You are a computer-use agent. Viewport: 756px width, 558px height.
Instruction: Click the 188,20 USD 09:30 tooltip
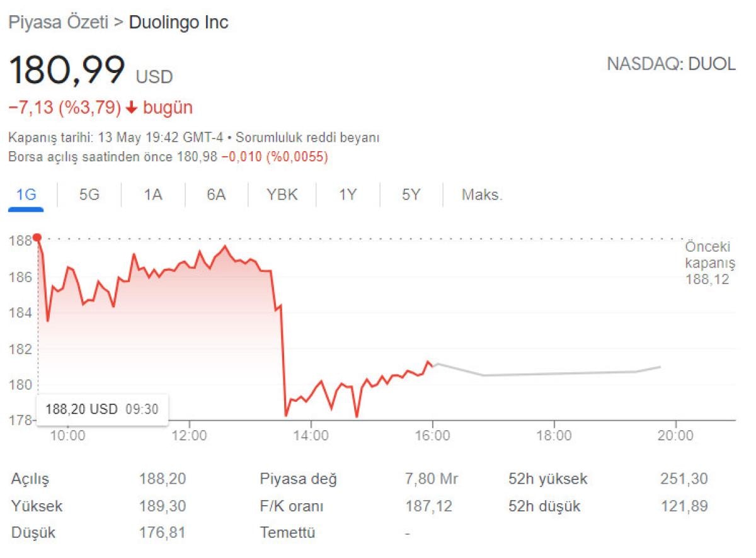tap(102, 409)
